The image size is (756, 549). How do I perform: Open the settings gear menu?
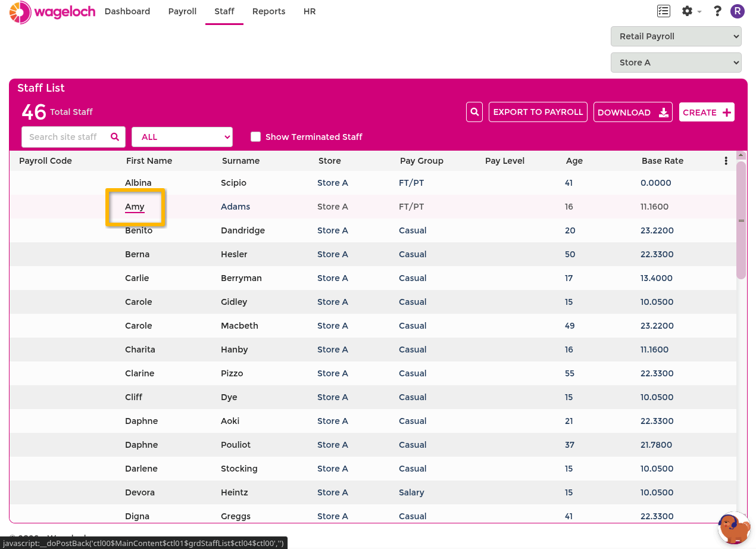691,11
